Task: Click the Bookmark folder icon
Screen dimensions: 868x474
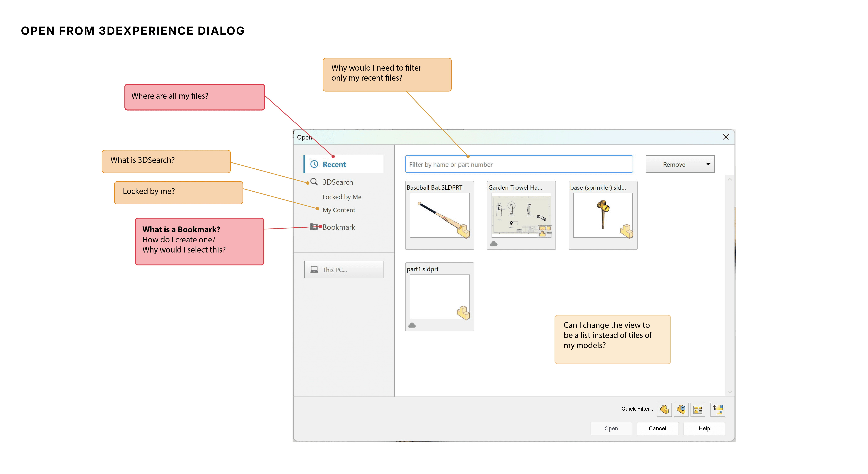Action: [314, 227]
